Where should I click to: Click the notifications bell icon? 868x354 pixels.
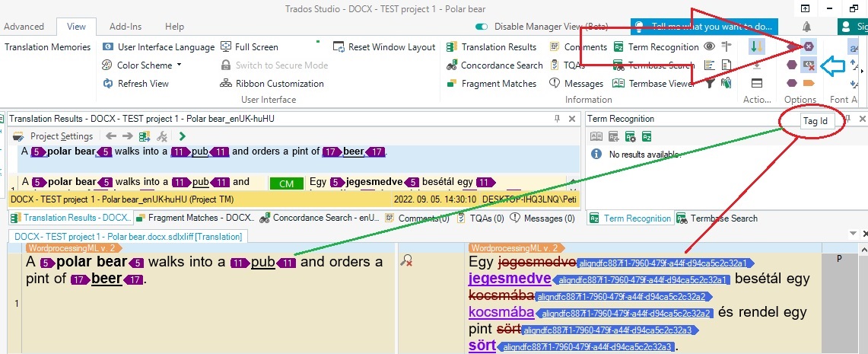807,26
